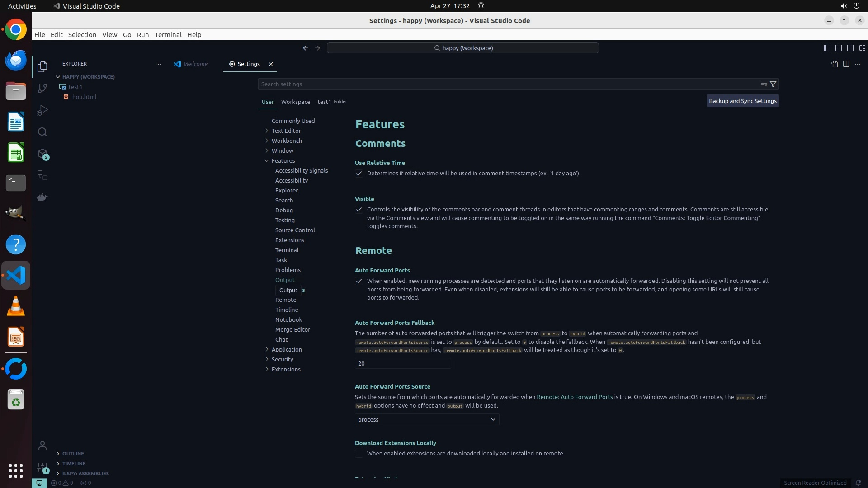The height and width of the screenshot is (488, 868).
Task: Click the Backup and Sync Settings button
Action: (742, 101)
